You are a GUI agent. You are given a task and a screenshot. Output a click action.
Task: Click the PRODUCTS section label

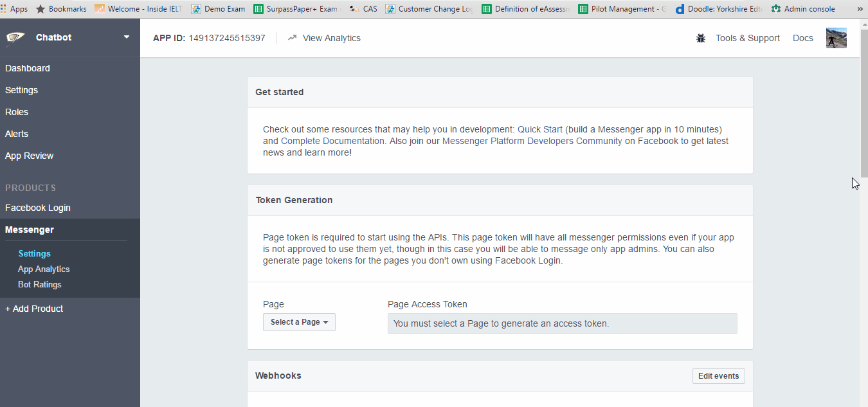pyautogui.click(x=31, y=188)
